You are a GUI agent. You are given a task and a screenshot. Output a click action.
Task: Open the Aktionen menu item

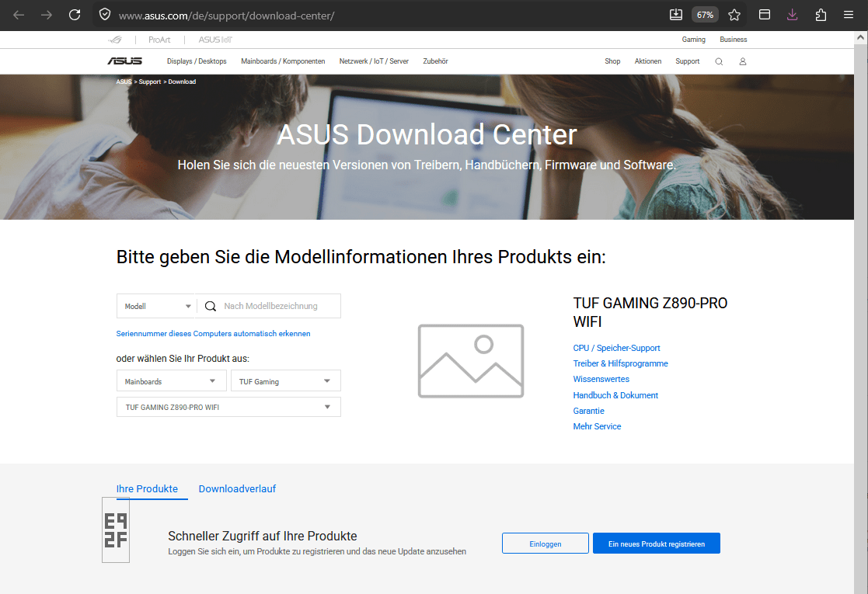point(647,61)
